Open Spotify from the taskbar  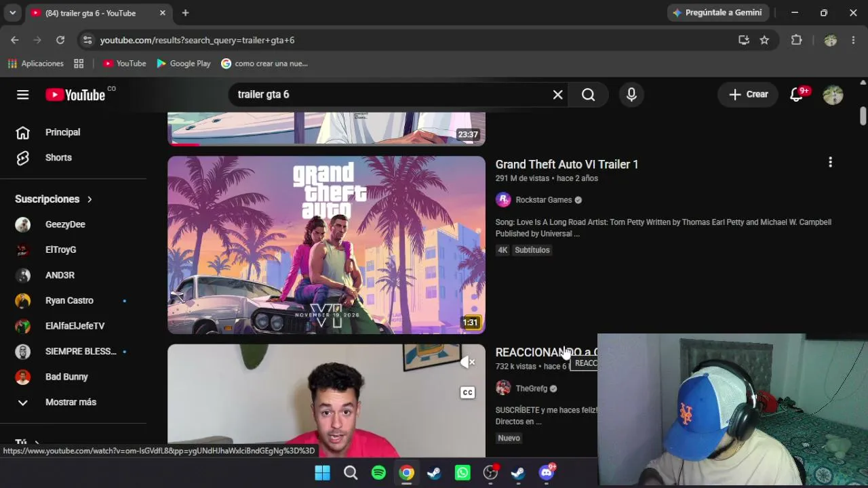(x=378, y=472)
